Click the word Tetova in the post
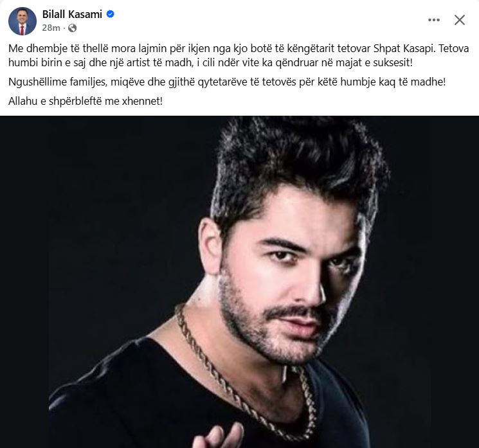The width and height of the screenshot is (479, 448). click(454, 48)
